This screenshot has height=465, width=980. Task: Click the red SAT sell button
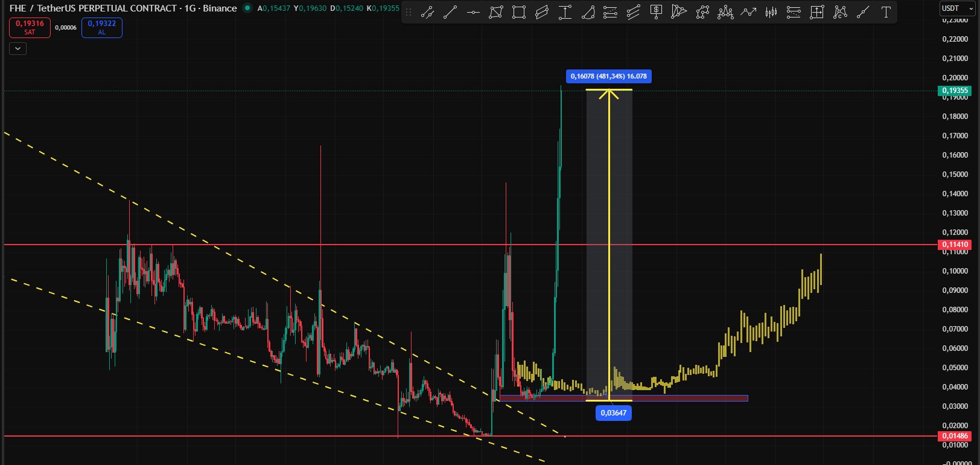click(30, 28)
